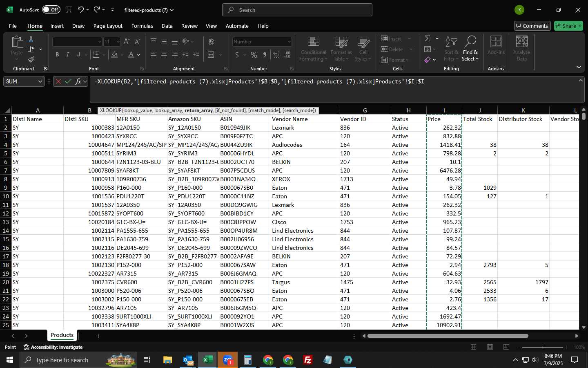
Task: Click Accessibility: Investigate in the status bar
Action: coord(53,347)
